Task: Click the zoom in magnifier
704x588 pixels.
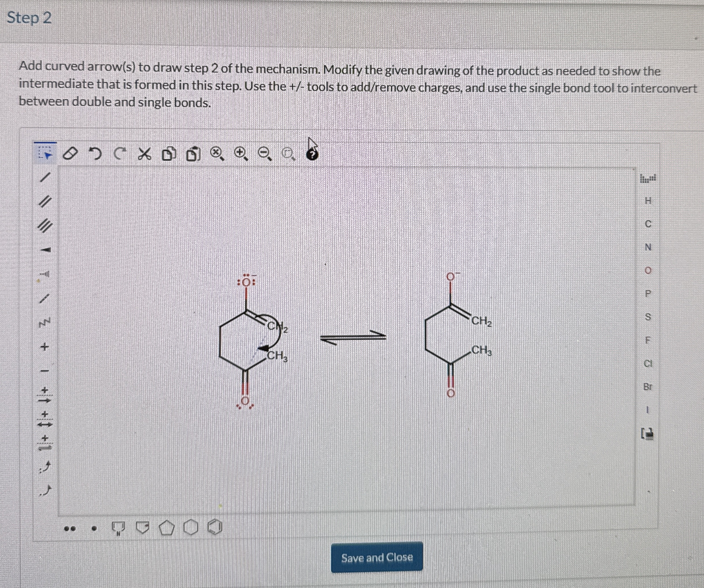Action: 241,154
